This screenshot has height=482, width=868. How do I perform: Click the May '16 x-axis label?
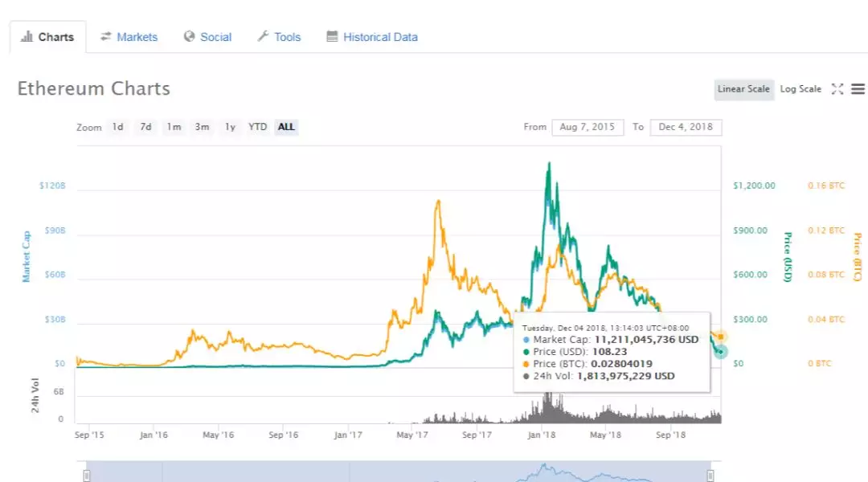[218, 435]
